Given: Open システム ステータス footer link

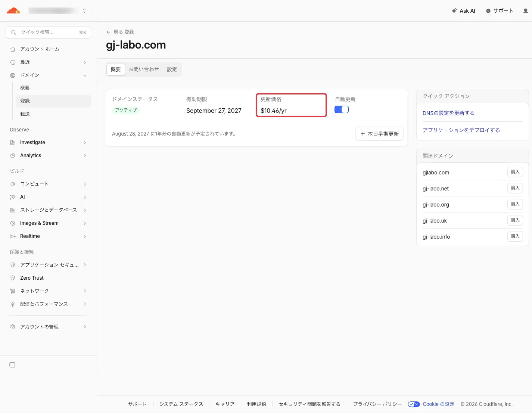Looking at the screenshot, I should tap(181, 404).
